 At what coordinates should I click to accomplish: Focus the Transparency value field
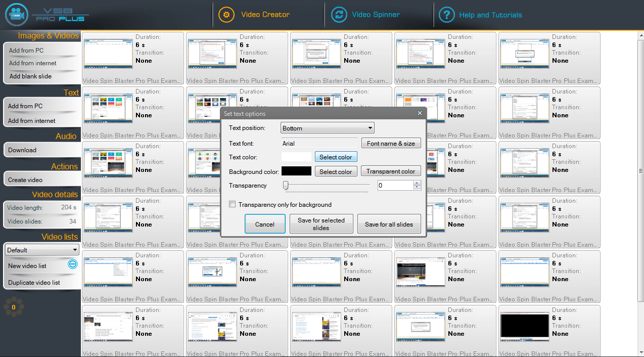click(x=395, y=186)
